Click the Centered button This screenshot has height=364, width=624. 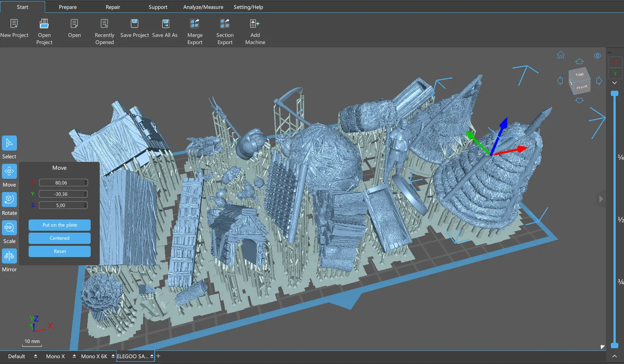pyautogui.click(x=59, y=238)
